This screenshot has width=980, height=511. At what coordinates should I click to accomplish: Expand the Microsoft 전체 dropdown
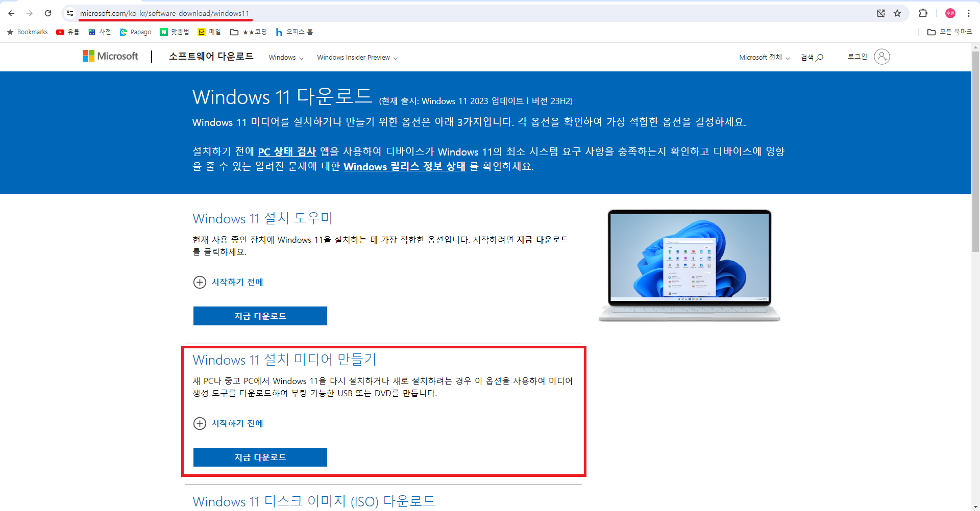765,58
